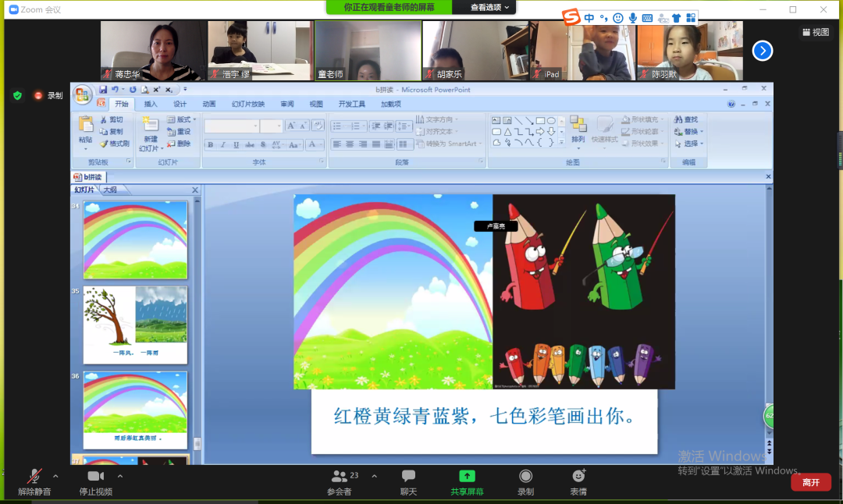This screenshot has width=843, height=504.
Task: Click the clear formatting icon
Action: pos(318,126)
